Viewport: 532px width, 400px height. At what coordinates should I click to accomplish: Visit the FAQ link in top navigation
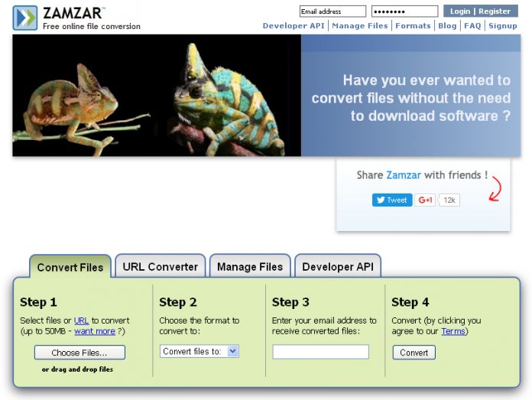[472, 25]
